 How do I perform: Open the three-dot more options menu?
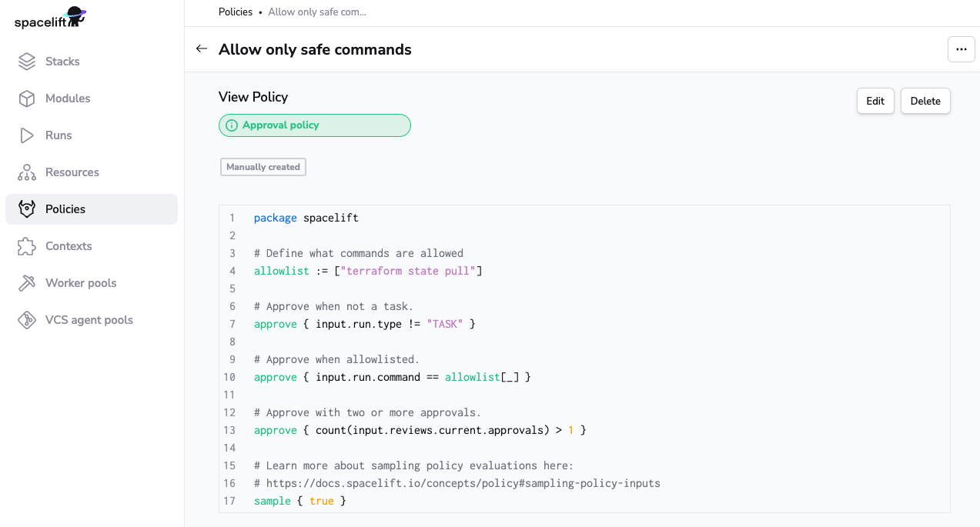[961, 49]
